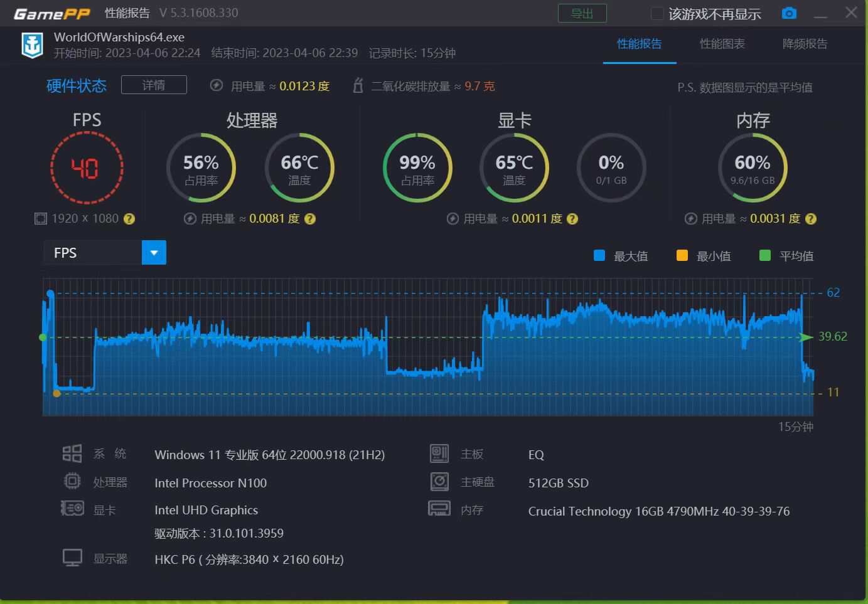Click the main hard disk icon

(439, 482)
